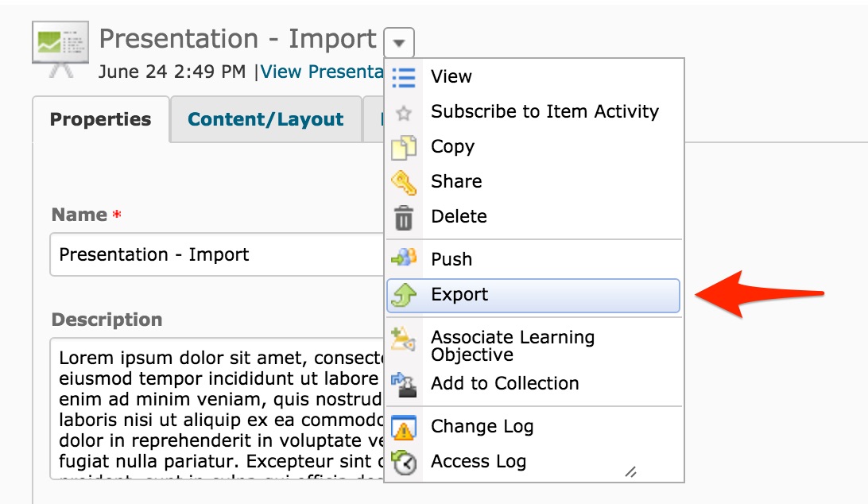Screen dimensions: 868x504
Task: Click the Add to Collection icon
Action: [404, 384]
